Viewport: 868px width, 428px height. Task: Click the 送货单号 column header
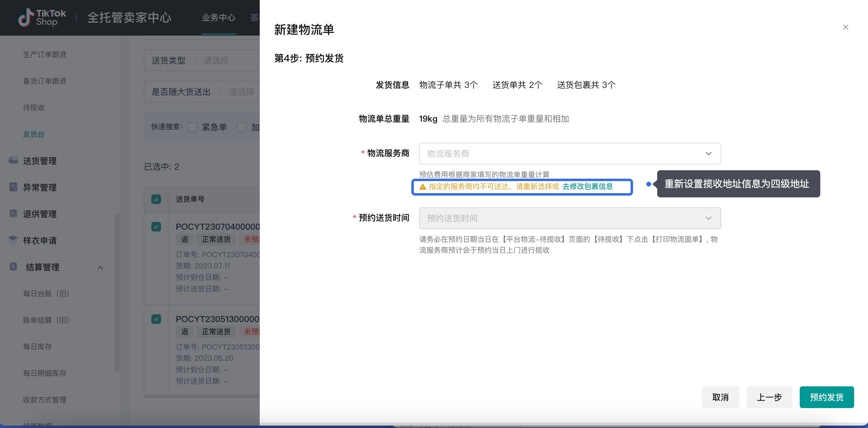click(x=190, y=199)
